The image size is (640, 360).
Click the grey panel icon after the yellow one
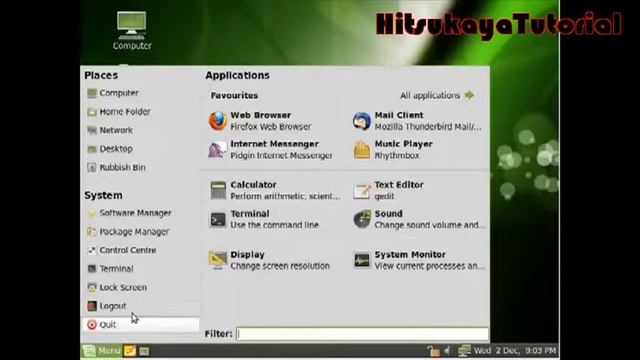pos(144,351)
